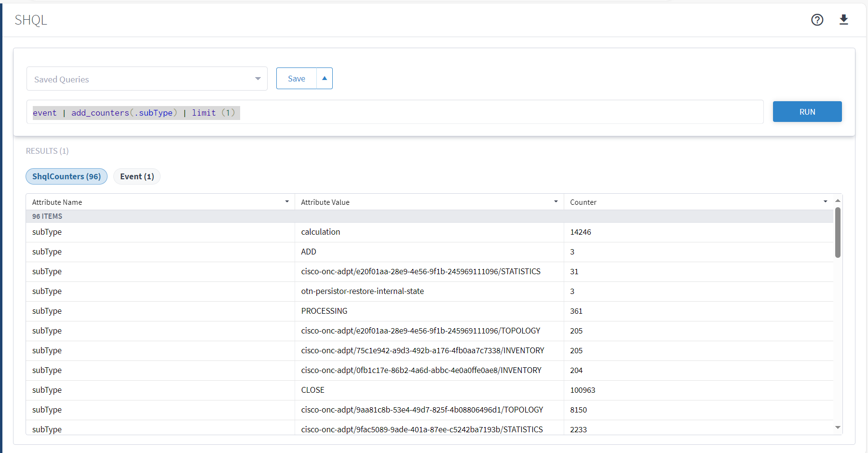Click into the SHQL query editor field

point(482,112)
